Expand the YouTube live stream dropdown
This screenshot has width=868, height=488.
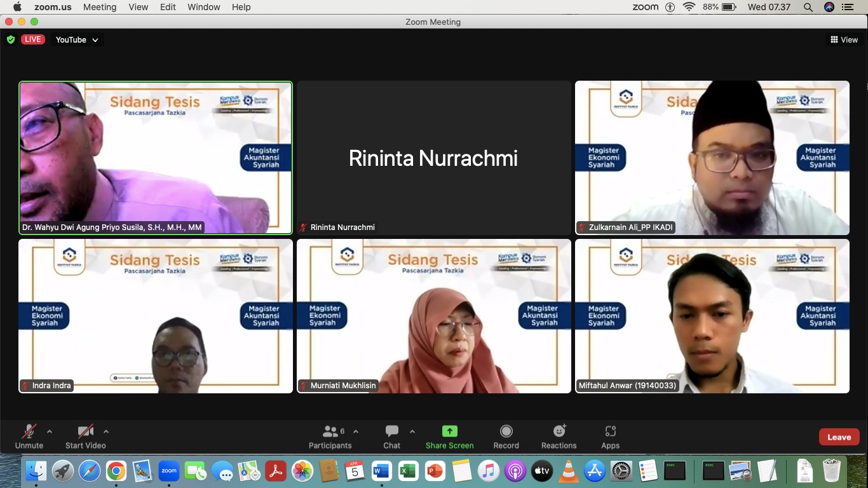coord(77,39)
